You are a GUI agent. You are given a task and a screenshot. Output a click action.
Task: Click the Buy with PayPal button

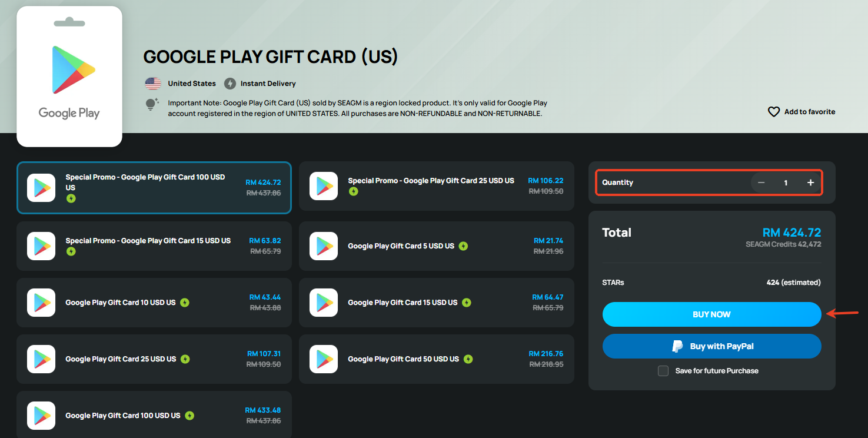point(711,346)
